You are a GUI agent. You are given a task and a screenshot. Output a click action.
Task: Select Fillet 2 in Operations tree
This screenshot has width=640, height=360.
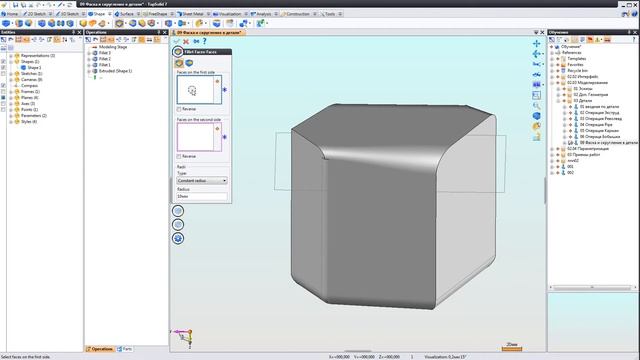point(105,59)
